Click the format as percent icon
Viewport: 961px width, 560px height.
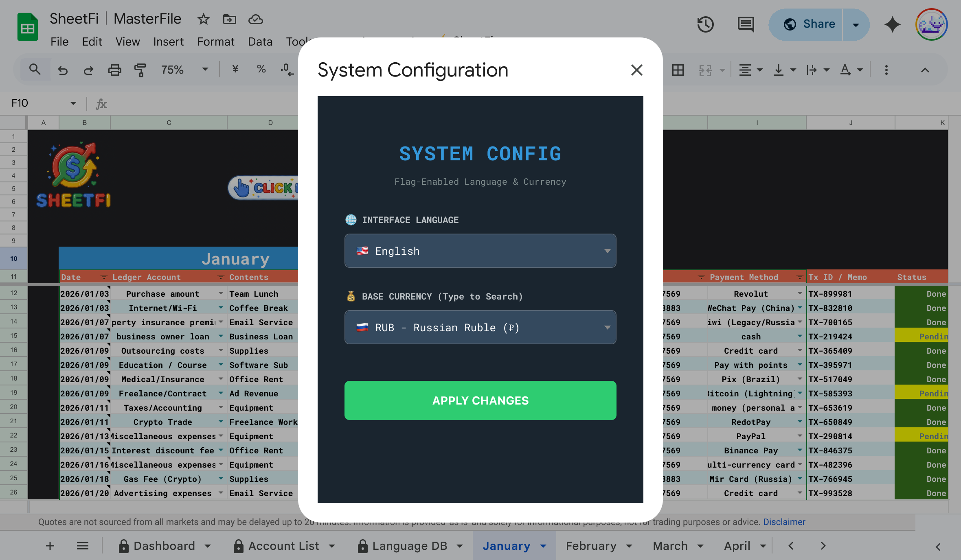click(261, 69)
